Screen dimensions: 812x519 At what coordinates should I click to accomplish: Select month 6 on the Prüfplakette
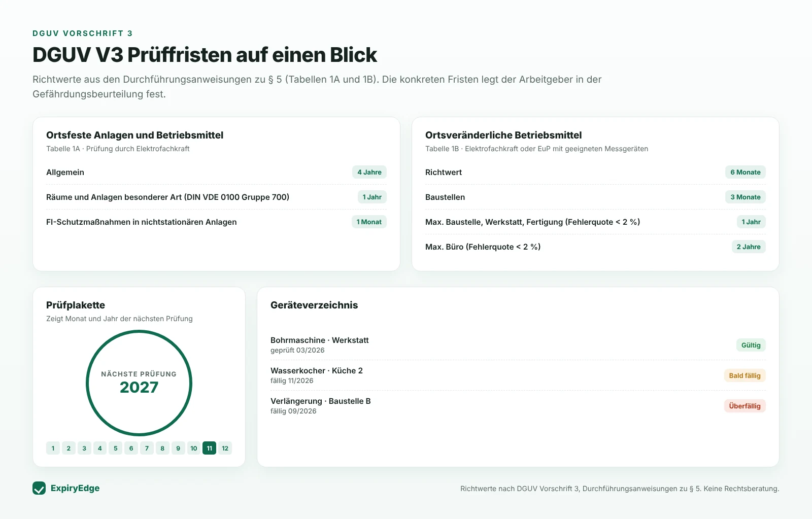(x=131, y=448)
